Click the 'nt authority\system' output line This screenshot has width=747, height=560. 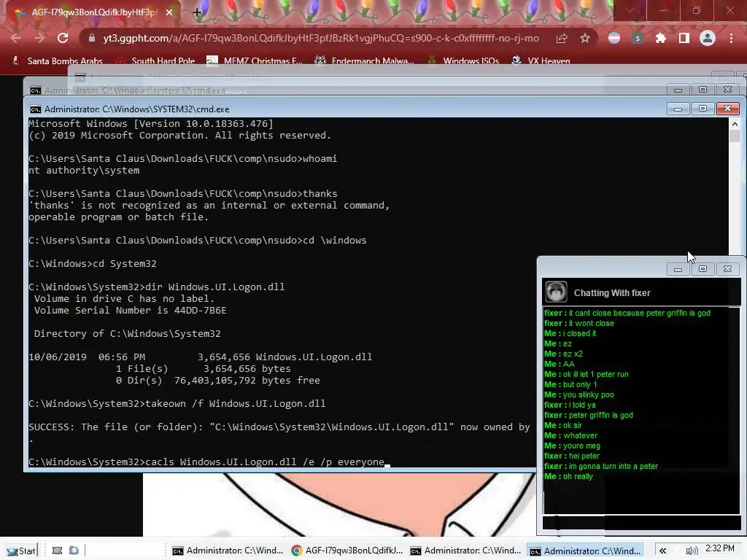(x=84, y=171)
